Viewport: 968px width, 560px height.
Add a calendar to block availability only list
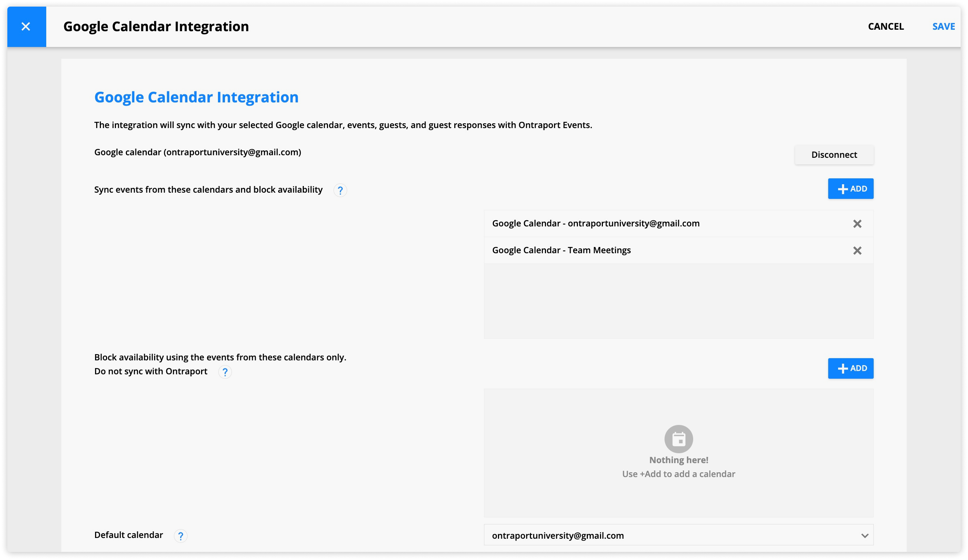coord(851,368)
